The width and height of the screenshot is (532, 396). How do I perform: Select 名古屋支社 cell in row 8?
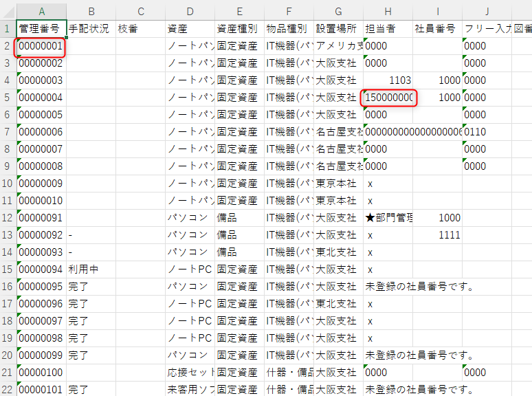[339, 149]
